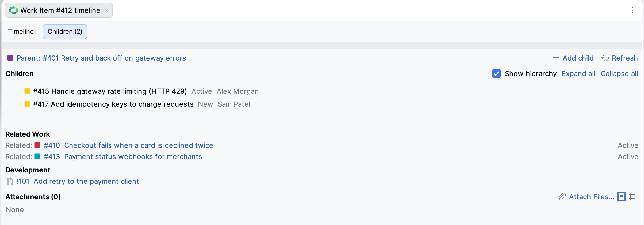Click the blue feature icon for #413
Image resolution: width=644 pixels, height=225 pixels.
[x=37, y=156]
